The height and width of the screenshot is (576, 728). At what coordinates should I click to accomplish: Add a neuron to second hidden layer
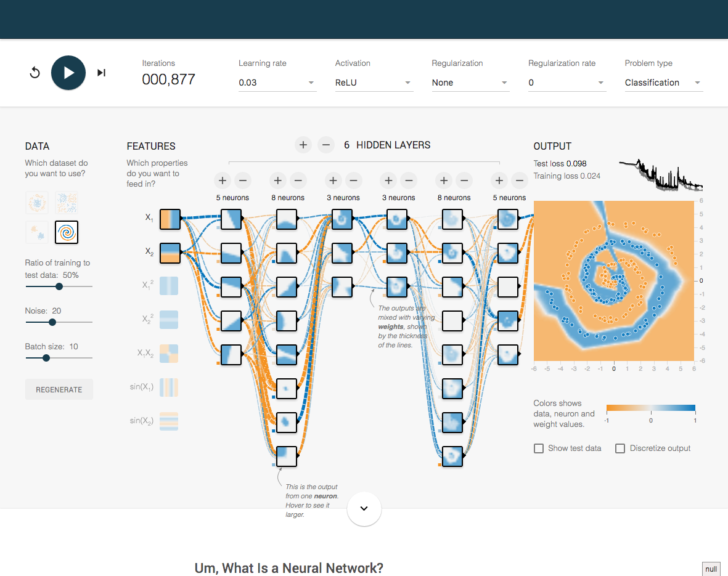(x=277, y=180)
